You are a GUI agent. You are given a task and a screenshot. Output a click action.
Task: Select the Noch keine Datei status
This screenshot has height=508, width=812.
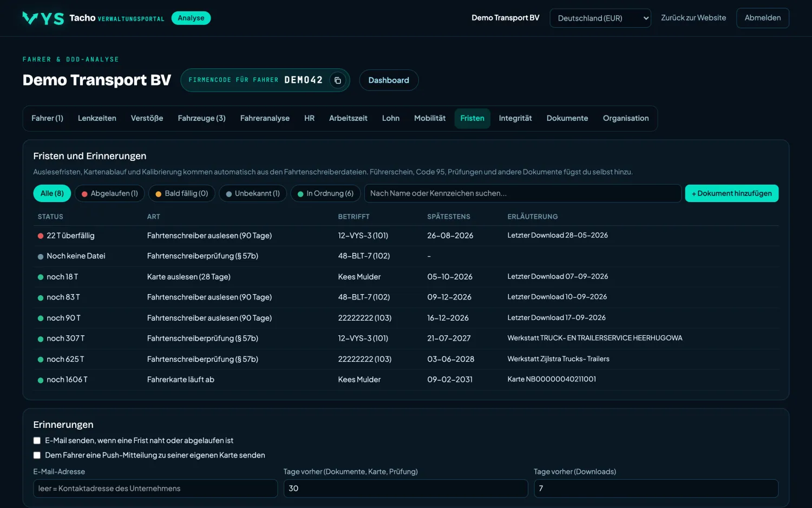tap(71, 256)
